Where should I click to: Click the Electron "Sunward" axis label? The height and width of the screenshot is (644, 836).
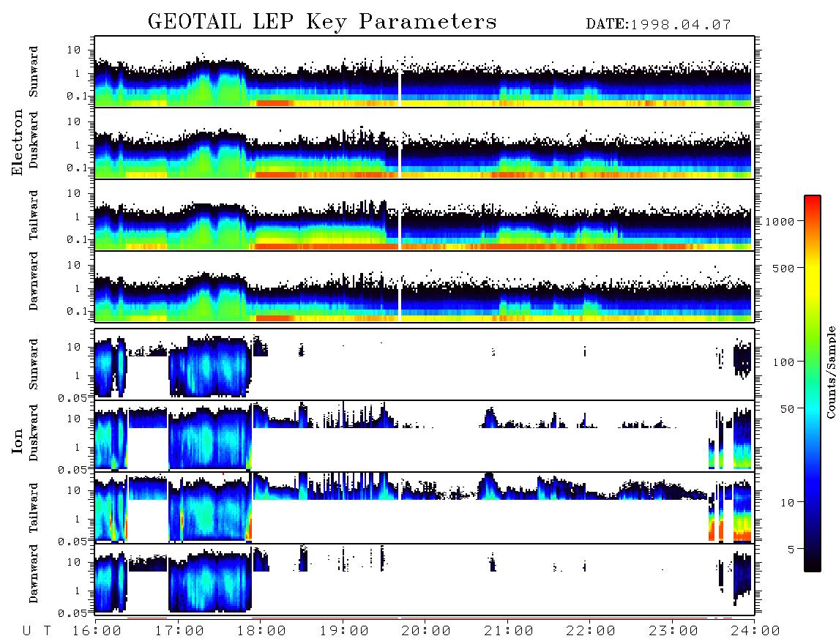(x=33, y=72)
